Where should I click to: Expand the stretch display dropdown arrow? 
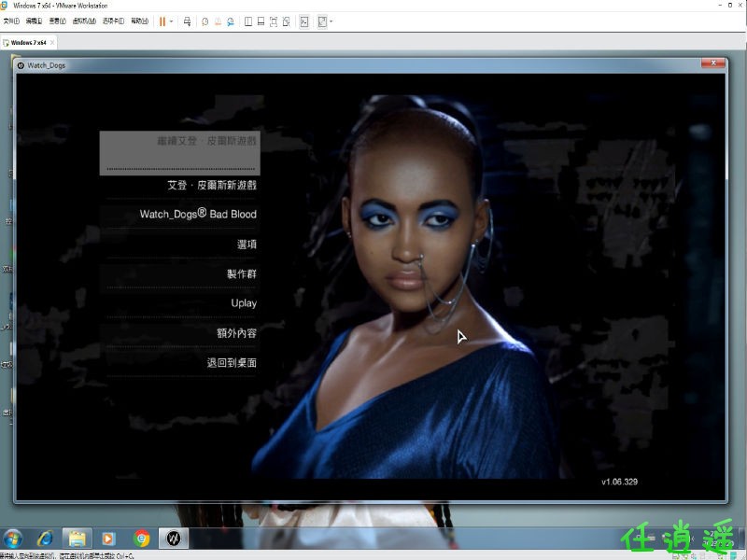coord(331,21)
